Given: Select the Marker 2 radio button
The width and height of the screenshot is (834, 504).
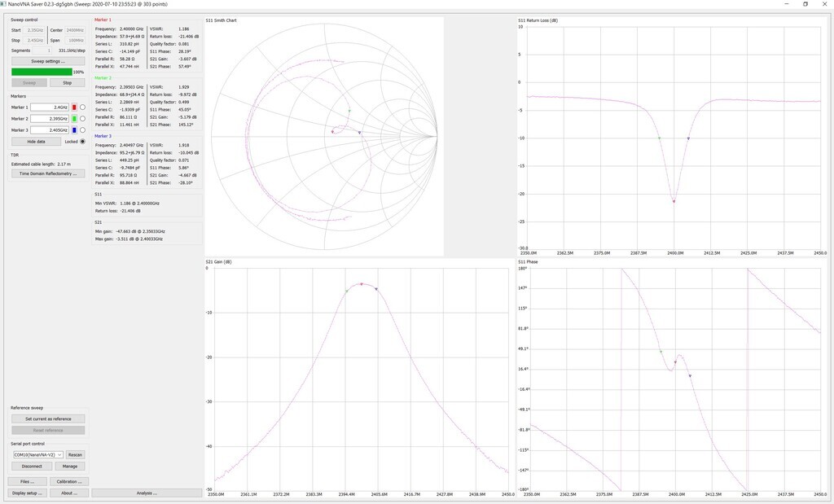Looking at the screenshot, I should [x=82, y=119].
